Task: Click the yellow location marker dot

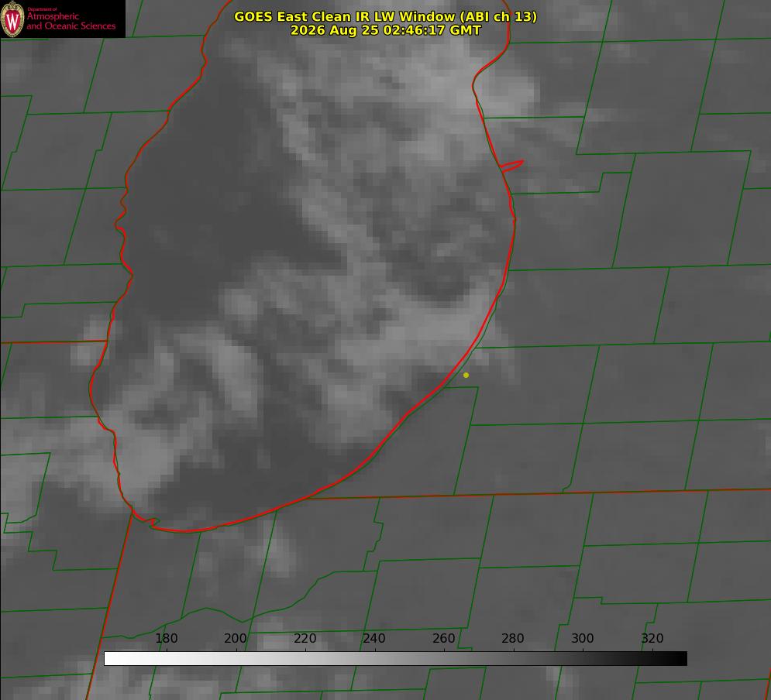Action: [466, 375]
